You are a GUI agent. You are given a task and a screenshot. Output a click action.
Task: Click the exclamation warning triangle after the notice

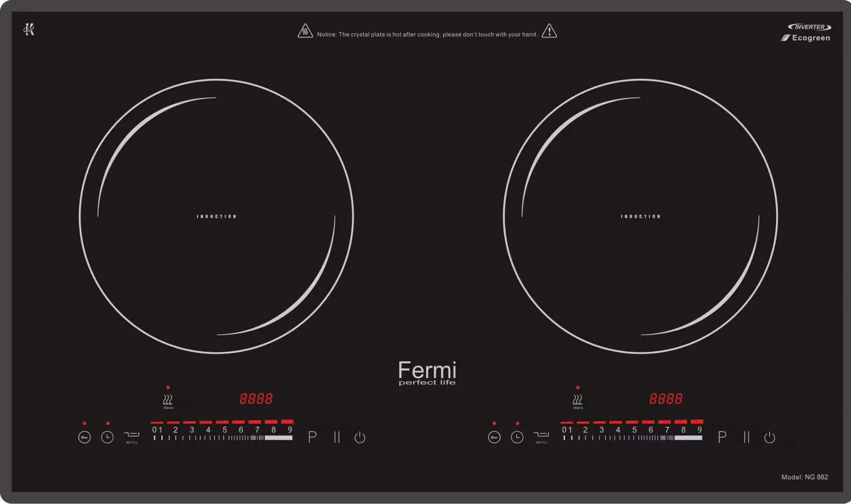549,31
